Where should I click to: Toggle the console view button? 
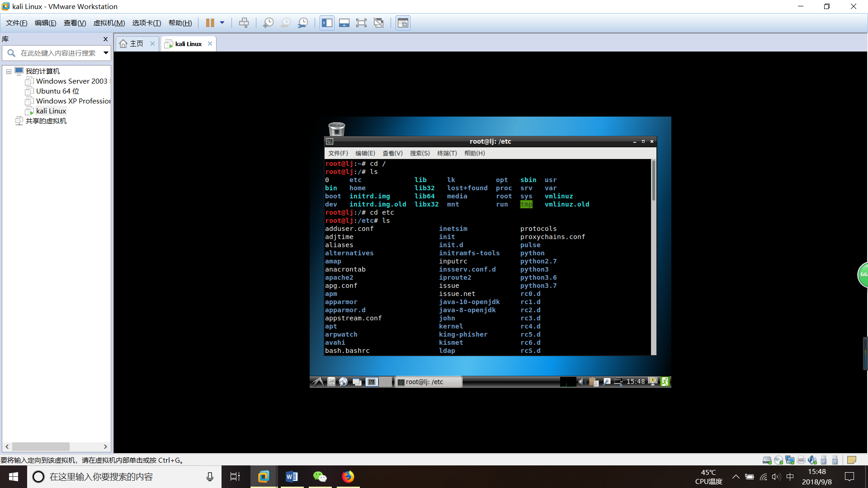[x=403, y=23]
